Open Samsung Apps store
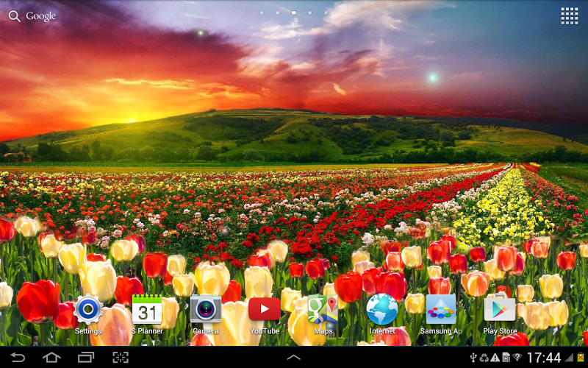 click(441, 314)
